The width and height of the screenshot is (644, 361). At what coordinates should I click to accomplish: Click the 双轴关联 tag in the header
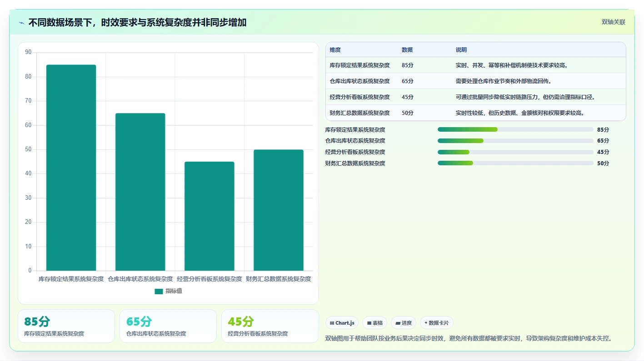pyautogui.click(x=614, y=22)
